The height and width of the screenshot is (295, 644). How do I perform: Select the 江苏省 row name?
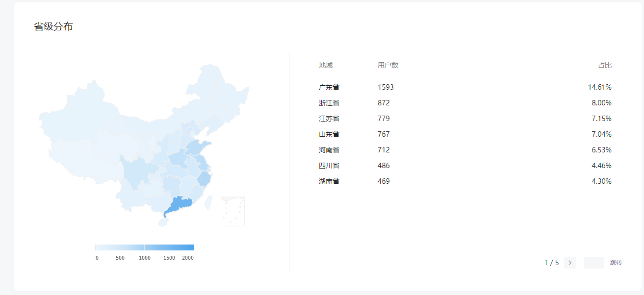pyautogui.click(x=329, y=119)
